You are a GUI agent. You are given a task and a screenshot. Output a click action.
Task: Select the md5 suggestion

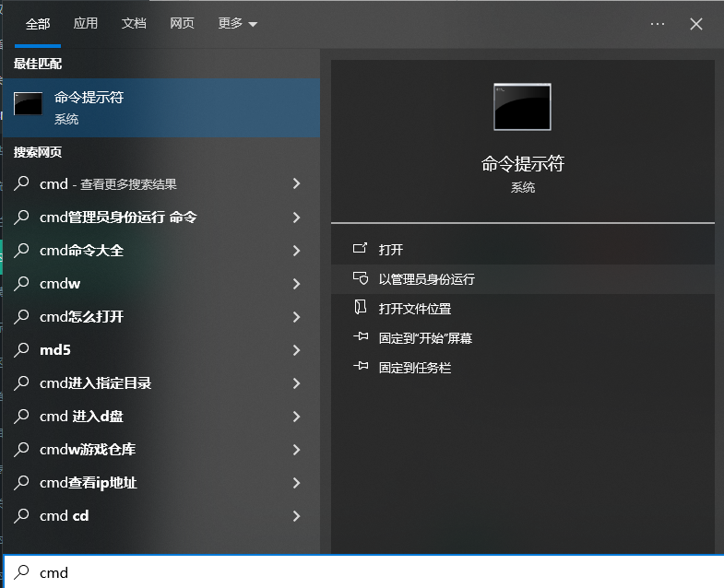[161, 350]
